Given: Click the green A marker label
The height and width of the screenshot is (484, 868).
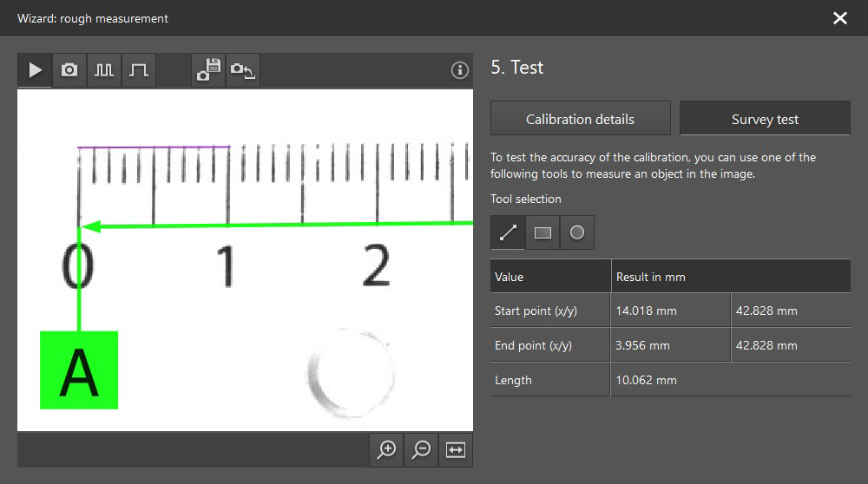Looking at the screenshot, I should (79, 370).
